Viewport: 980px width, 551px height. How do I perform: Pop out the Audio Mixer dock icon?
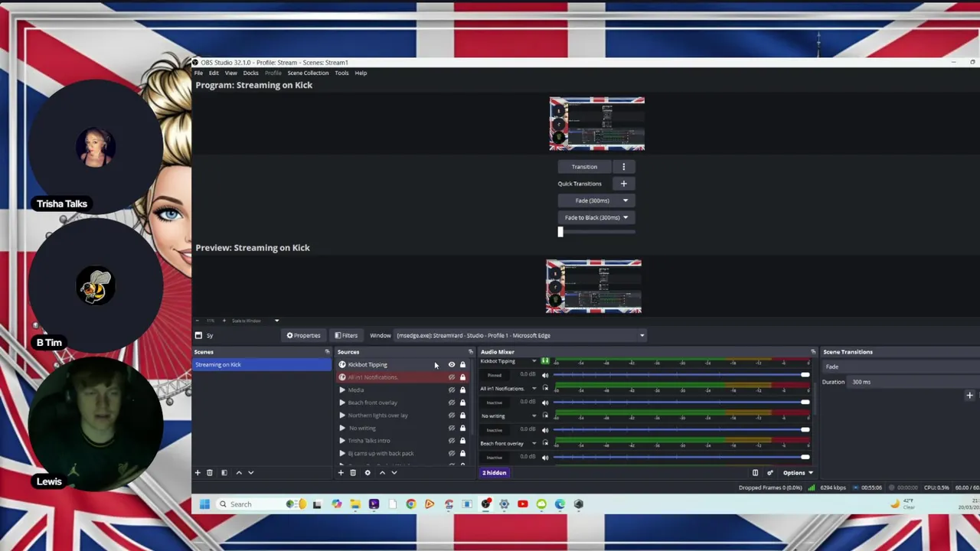(813, 352)
